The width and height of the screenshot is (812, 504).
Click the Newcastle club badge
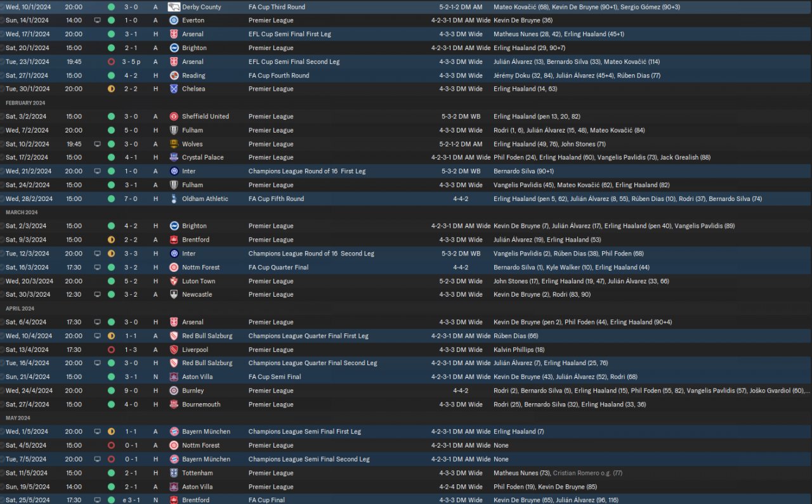tap(174, 295)
